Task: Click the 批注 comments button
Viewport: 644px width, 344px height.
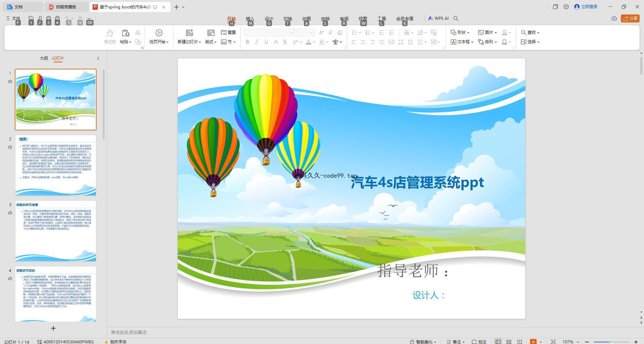Action: pyautogui.click(x=479, y=342)
